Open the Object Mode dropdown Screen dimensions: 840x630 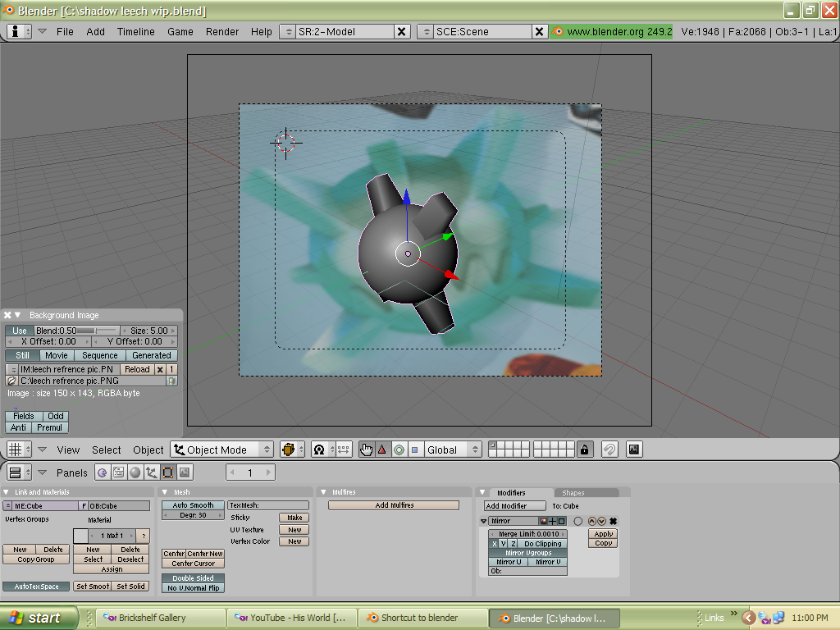point(220,449)
